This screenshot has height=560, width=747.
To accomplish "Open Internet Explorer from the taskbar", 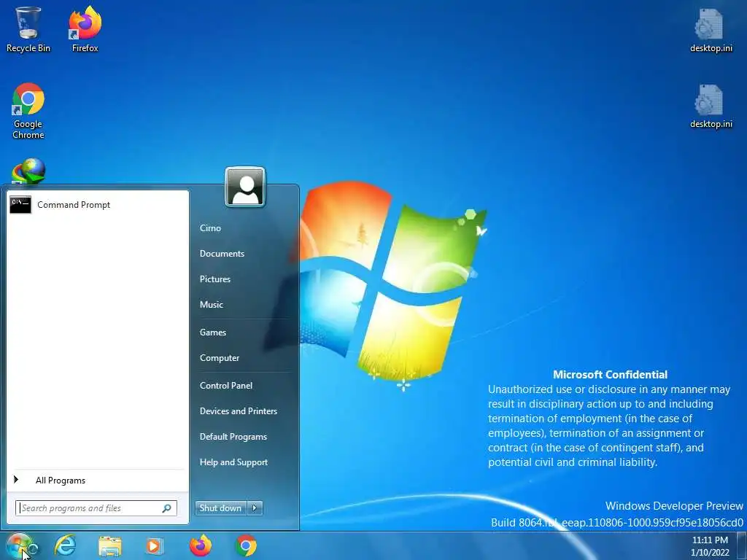I will (x=65, y=545).
